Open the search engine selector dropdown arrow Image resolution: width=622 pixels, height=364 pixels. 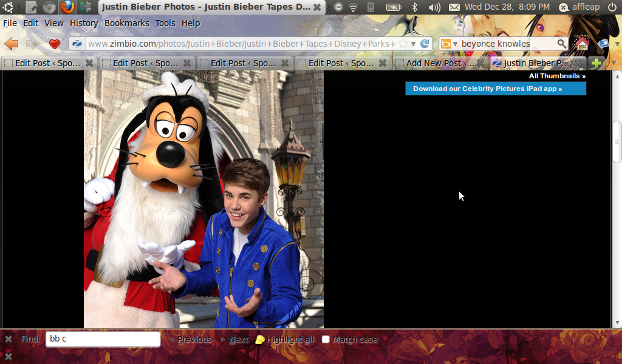[x=455, y=44]
